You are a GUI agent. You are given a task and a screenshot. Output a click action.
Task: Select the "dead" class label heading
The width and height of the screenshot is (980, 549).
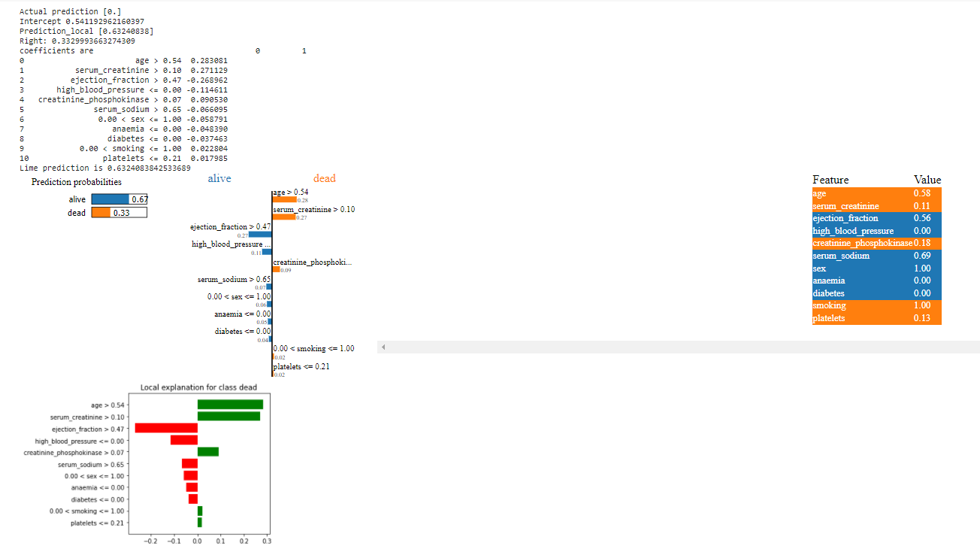(x=324, y=178)
